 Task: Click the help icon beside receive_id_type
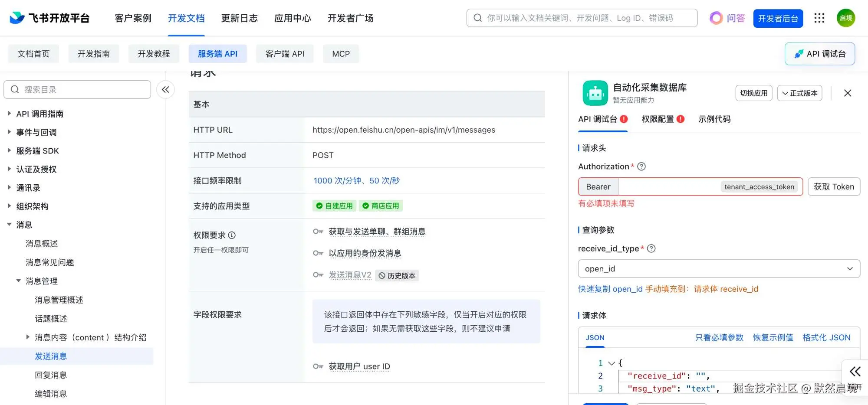651,248
